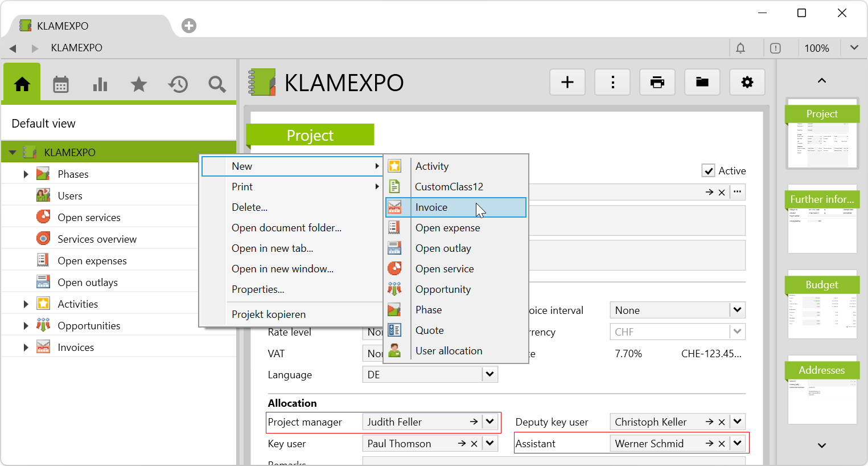Image resolution: width=868 pixels, height=466 pixels.
Task: Open the calendar view icon
Action: click(x=61, y=84)
